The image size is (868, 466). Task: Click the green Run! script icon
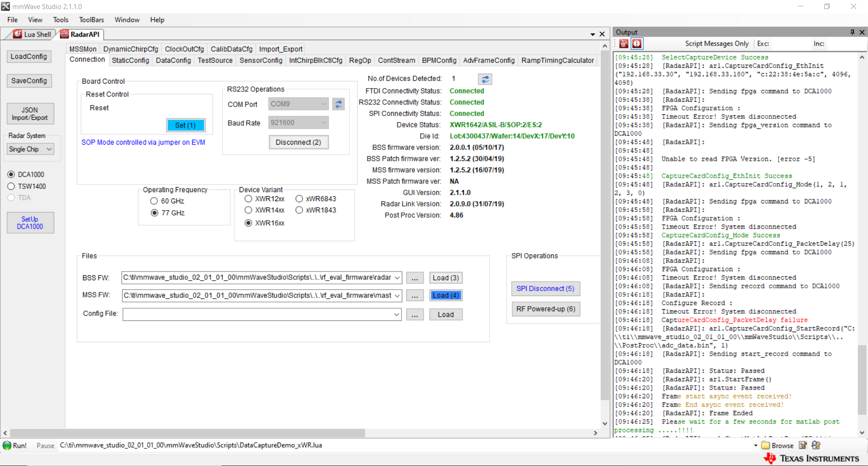pos(7,445)
